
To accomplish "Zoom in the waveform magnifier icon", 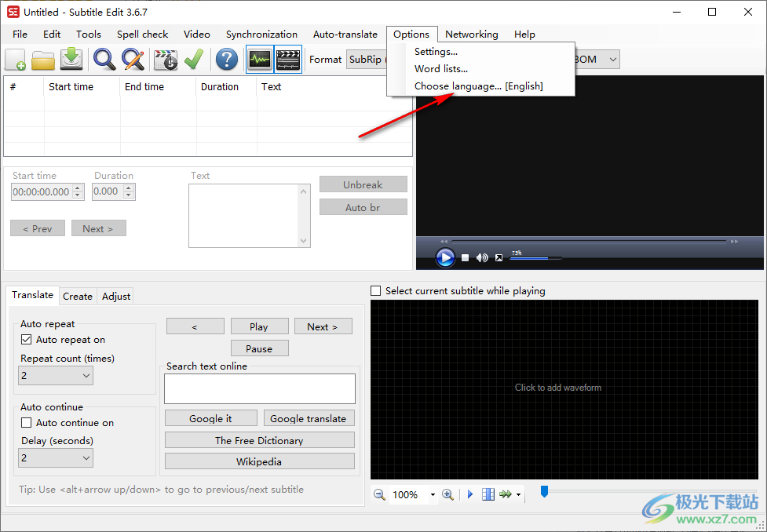I will click(x=447, y=494).
